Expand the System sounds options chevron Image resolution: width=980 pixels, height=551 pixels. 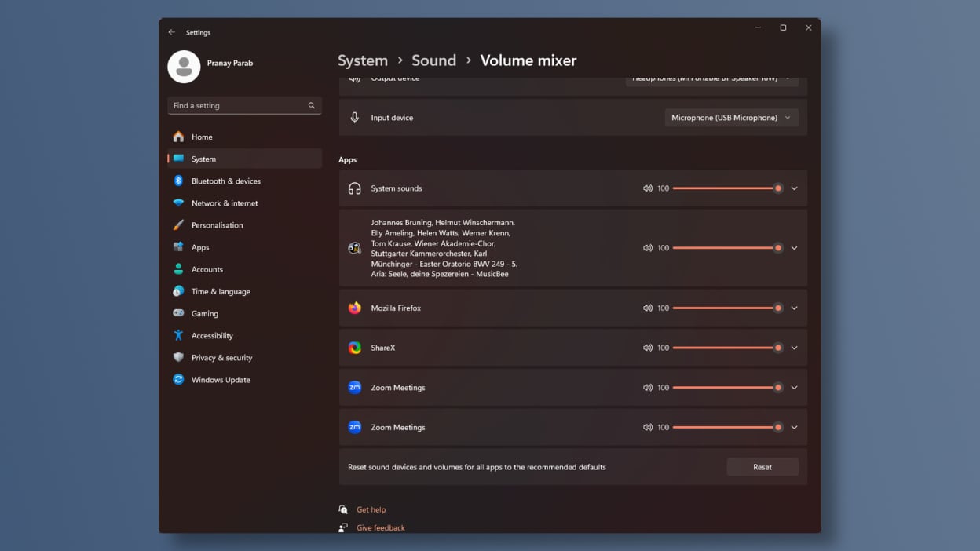pos(794,188)
